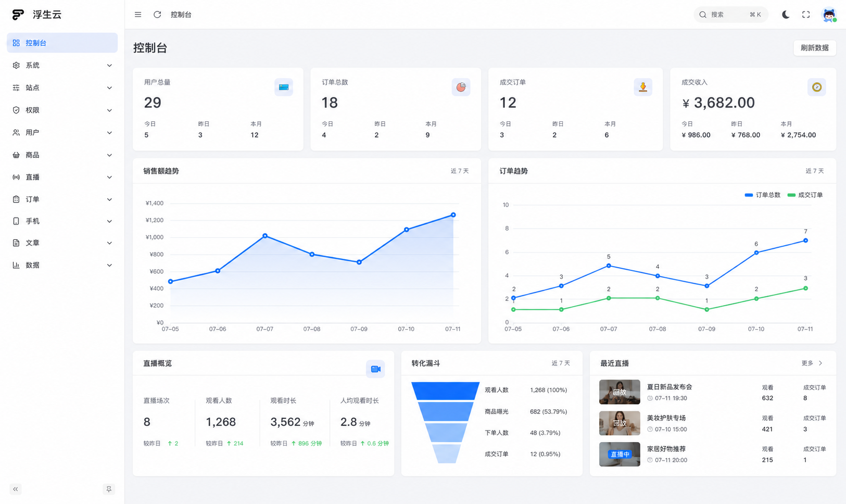This screenshot has width=846, height=504.
Task: Enter fullscreen mode using the expand icon
Action: point(806,15)
